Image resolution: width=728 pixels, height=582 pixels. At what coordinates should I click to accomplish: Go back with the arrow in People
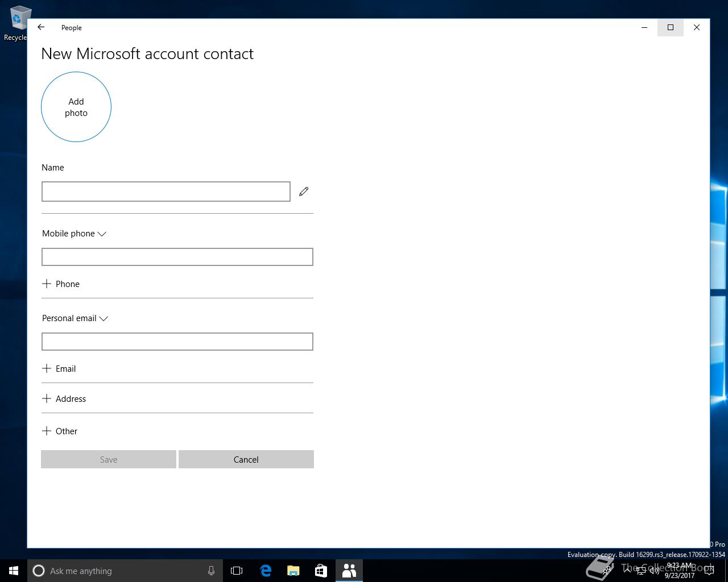pyautogui.click(x=41, y=27)
